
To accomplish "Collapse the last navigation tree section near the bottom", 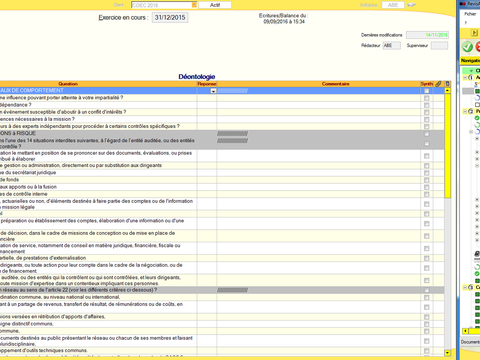I will click(x=465, y=287).
